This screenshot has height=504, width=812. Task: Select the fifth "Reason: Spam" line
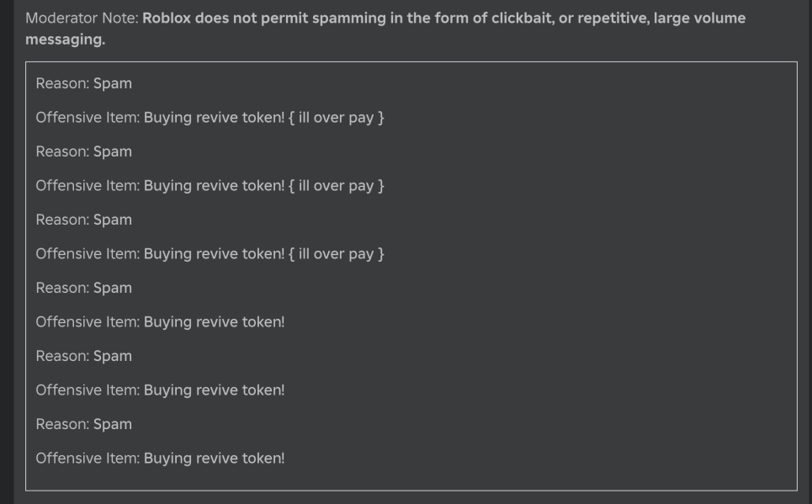(x=83, y=357)
